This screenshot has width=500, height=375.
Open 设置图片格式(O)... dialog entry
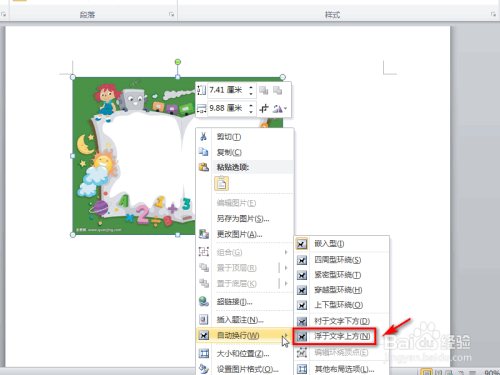(245, 369)
